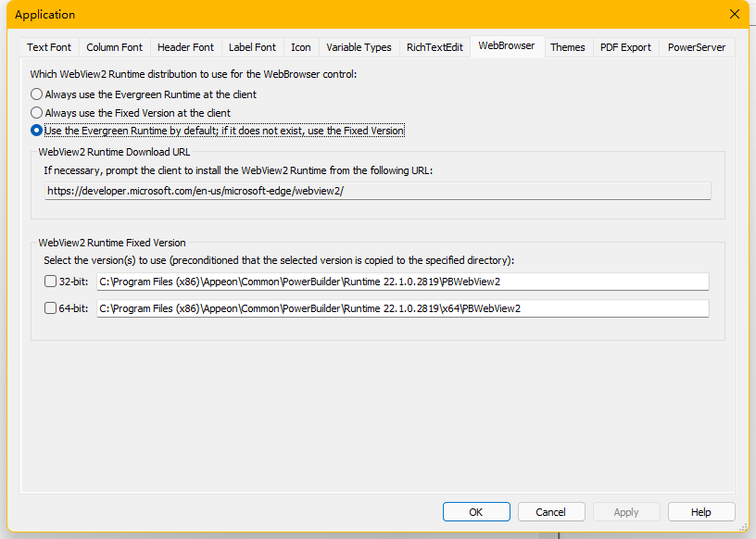This screenshot has width=756, height=539.
Task: Choose Always use the Fixed Version option
Action: (37, 113)
